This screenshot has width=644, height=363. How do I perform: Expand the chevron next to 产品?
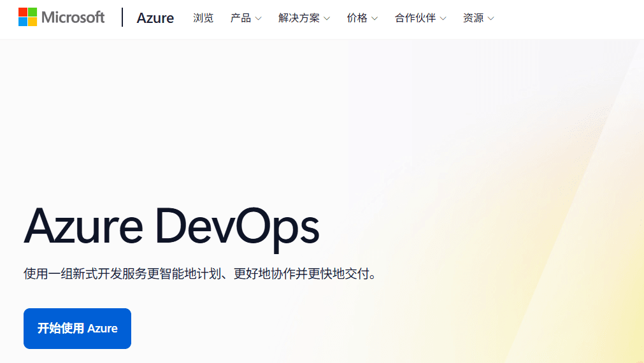click(x=259, y=18)
